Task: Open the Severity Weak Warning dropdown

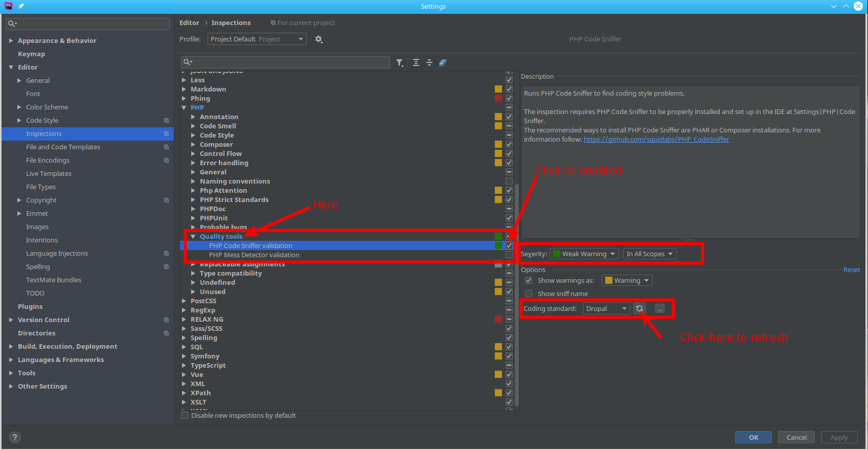Action: click(584, 254)
